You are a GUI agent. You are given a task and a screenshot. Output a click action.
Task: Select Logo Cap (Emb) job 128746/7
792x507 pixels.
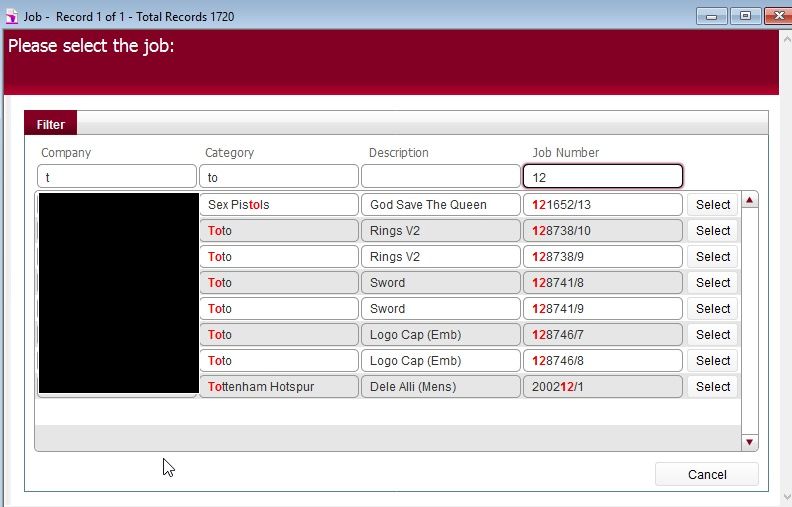(712, 335)
